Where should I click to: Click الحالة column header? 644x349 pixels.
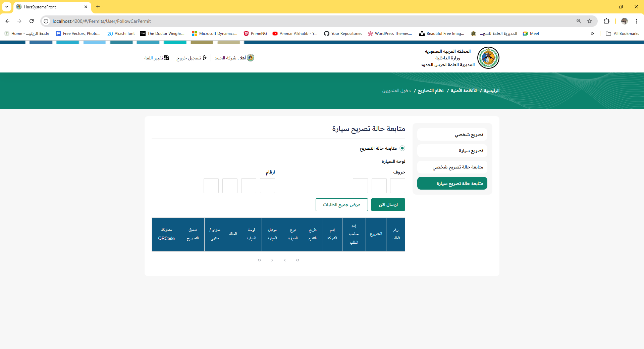click(233, 234)
